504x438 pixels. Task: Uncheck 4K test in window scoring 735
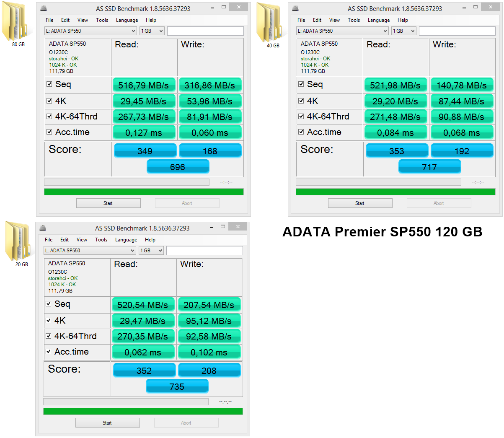pyautogui.click(x=49, y=321)
